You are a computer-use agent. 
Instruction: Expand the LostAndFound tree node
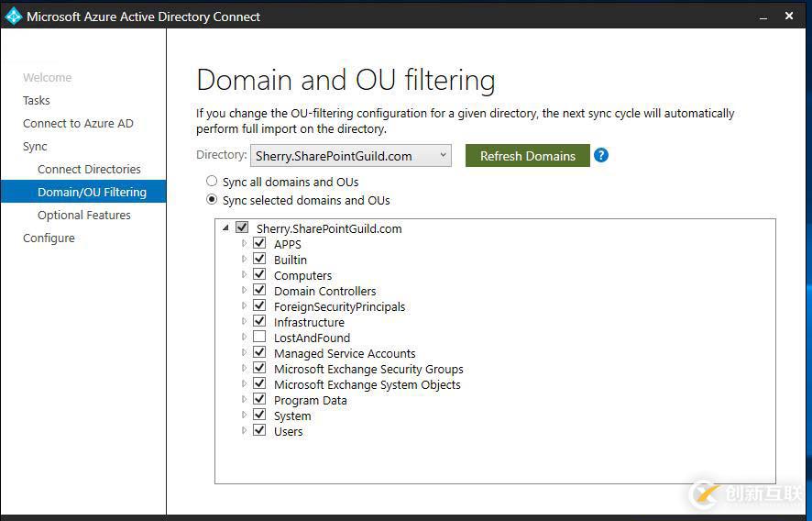(244, 337)
